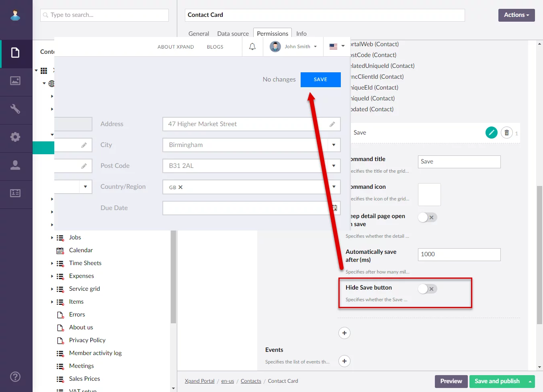Toggle Hide Save button switch
The image size is (543, 392).
(x=427, y=289)
